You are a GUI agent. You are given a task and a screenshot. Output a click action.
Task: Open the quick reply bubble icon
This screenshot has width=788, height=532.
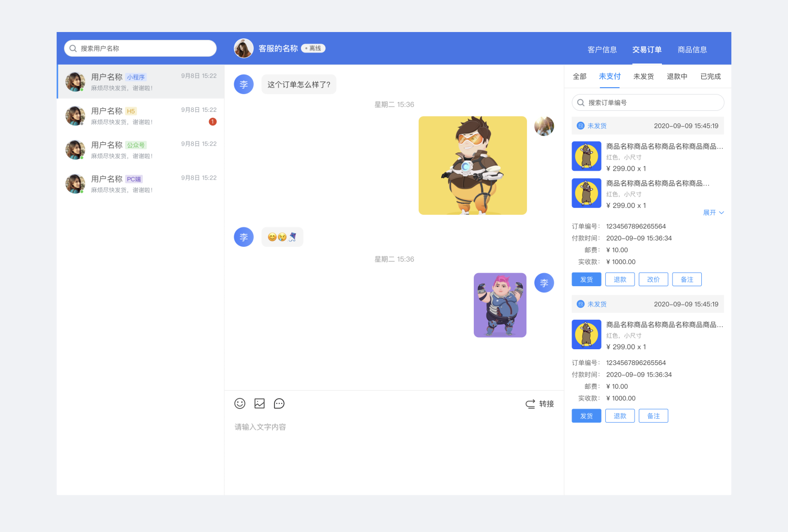tap(279, 403)
